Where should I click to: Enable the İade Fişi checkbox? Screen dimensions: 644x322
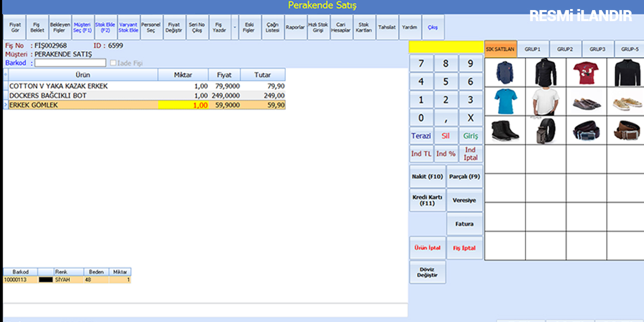113,63
